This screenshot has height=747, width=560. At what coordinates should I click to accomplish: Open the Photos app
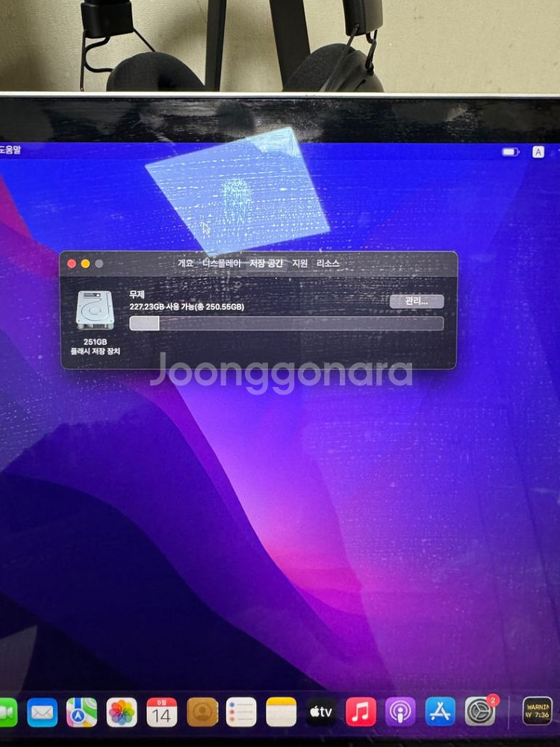122,713
